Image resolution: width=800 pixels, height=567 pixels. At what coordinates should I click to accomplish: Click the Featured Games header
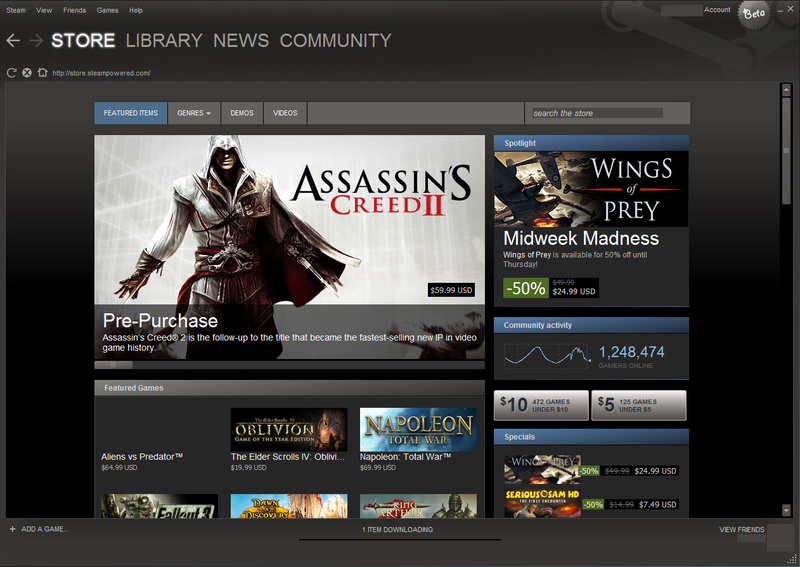(x=289, y=388)
